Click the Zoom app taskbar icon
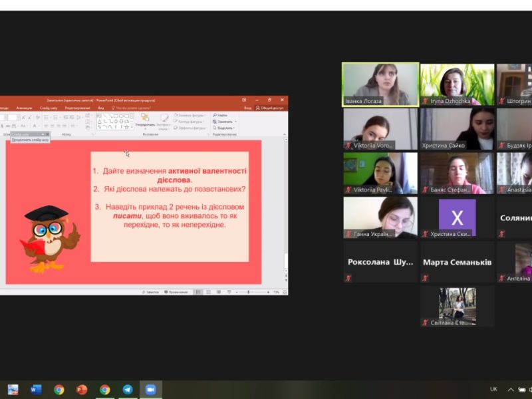The height and width of the screenshot is (399, 532). click(150, 390)
